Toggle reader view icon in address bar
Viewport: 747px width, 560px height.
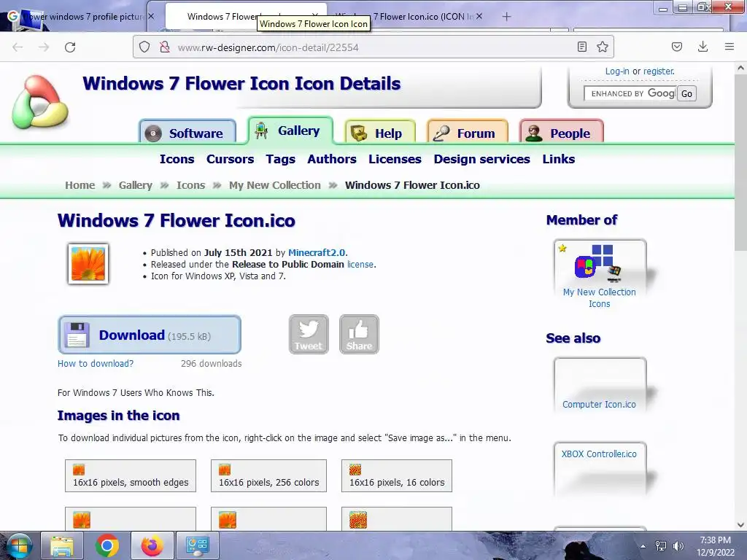581,47
